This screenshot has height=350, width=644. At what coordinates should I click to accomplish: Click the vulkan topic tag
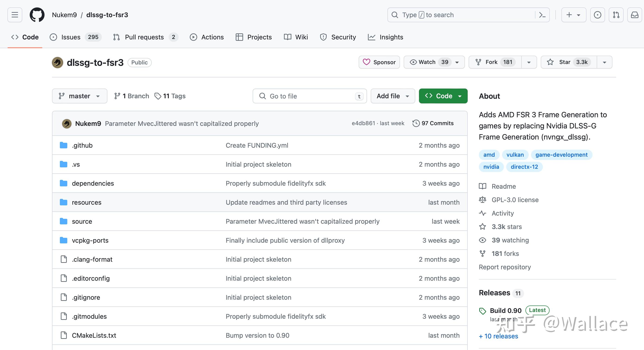515,155
